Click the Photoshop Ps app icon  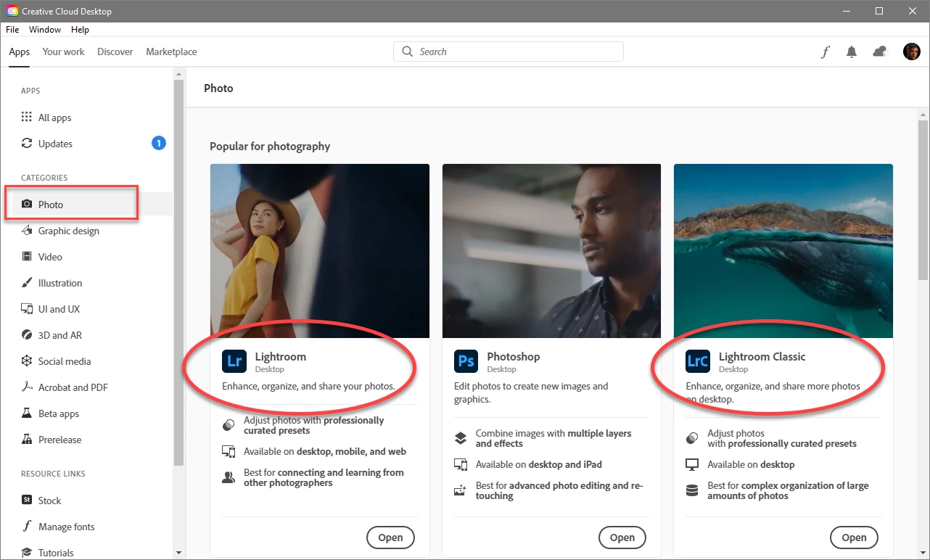(466, 361)
